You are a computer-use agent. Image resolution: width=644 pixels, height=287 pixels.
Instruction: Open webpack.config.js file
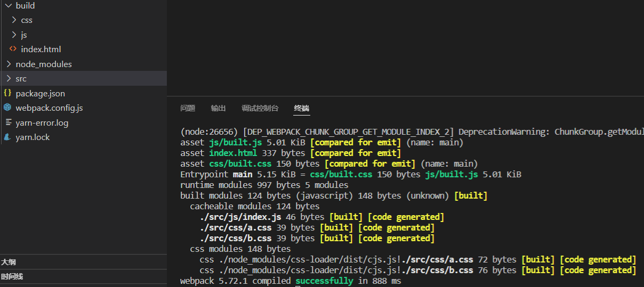tap(49, 108)
